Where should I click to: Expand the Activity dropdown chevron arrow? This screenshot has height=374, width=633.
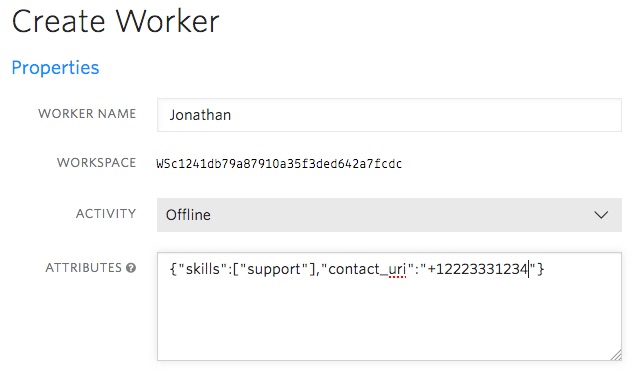[601, 215]
